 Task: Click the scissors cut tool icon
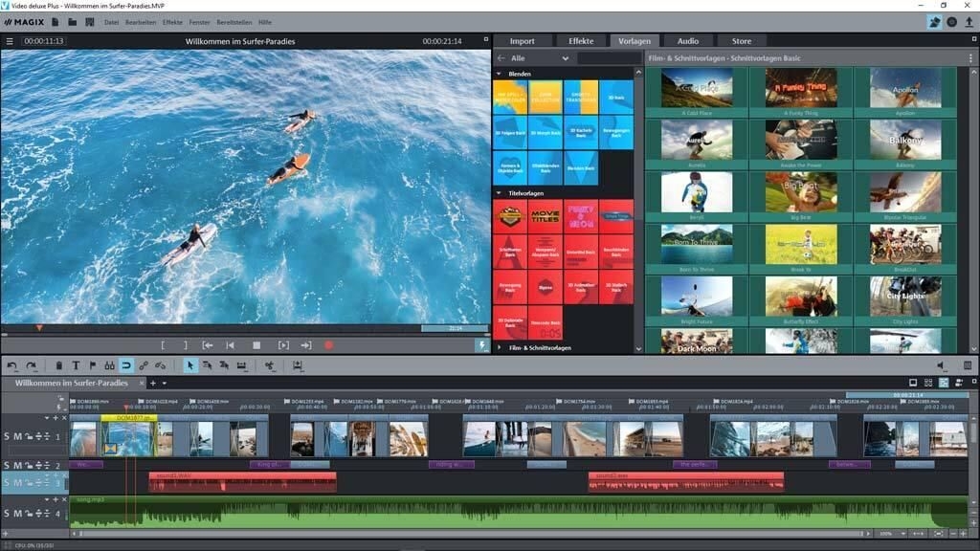pos(271,365)
